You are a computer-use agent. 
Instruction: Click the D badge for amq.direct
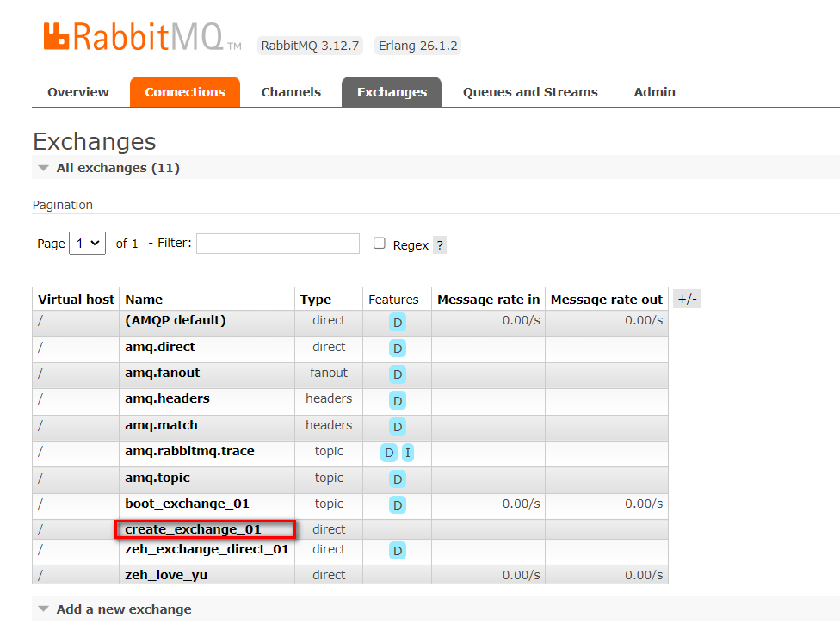(398, 349)
